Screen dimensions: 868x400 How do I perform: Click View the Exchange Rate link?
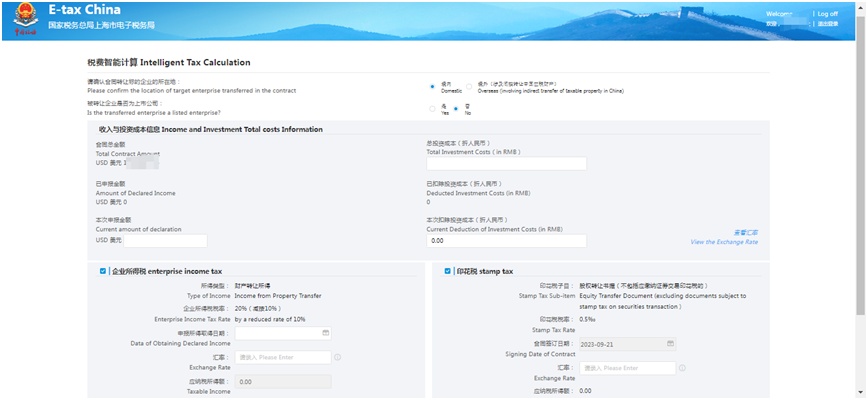pos(723,242)
